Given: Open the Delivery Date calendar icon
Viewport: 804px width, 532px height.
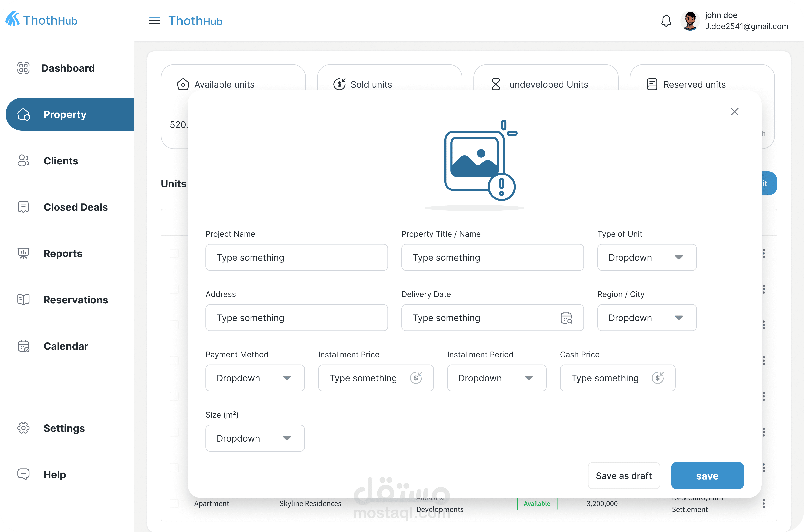Looking at the screenshot, I should pos(566,318).
